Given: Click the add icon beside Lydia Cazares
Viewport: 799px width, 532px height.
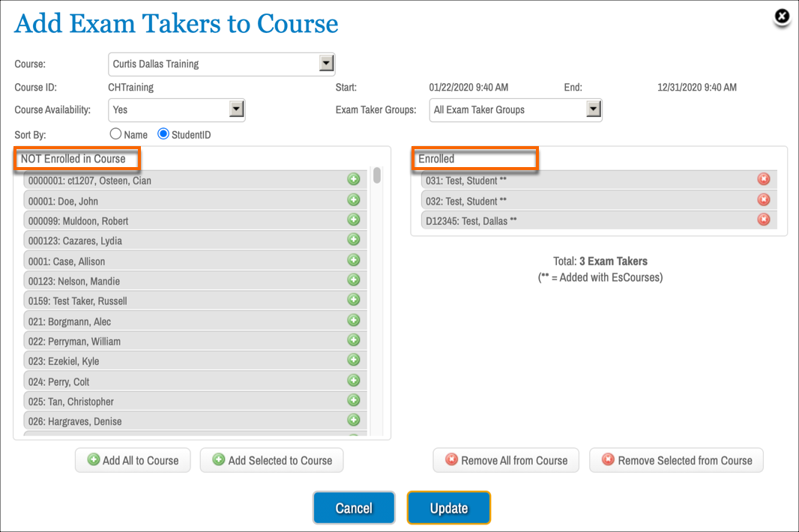Looking at the screenshot, I should 353,240.
